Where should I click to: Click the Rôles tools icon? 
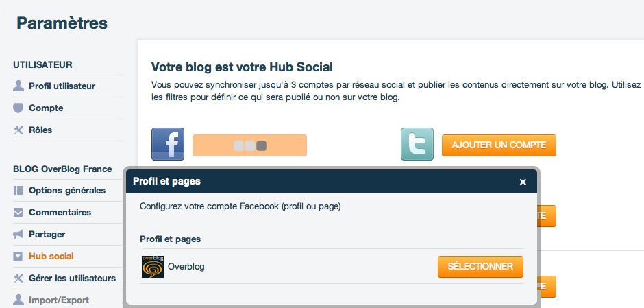coord(18,130)
